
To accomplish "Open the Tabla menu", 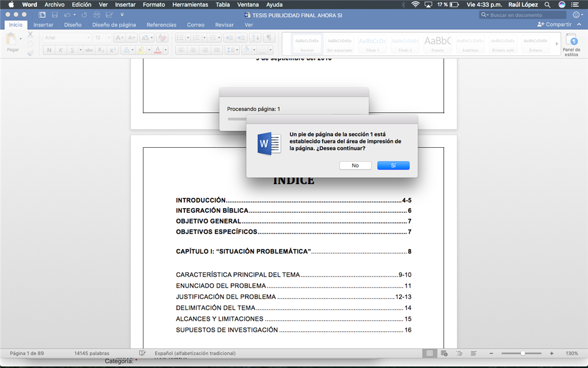I will (x=222, y=5).
